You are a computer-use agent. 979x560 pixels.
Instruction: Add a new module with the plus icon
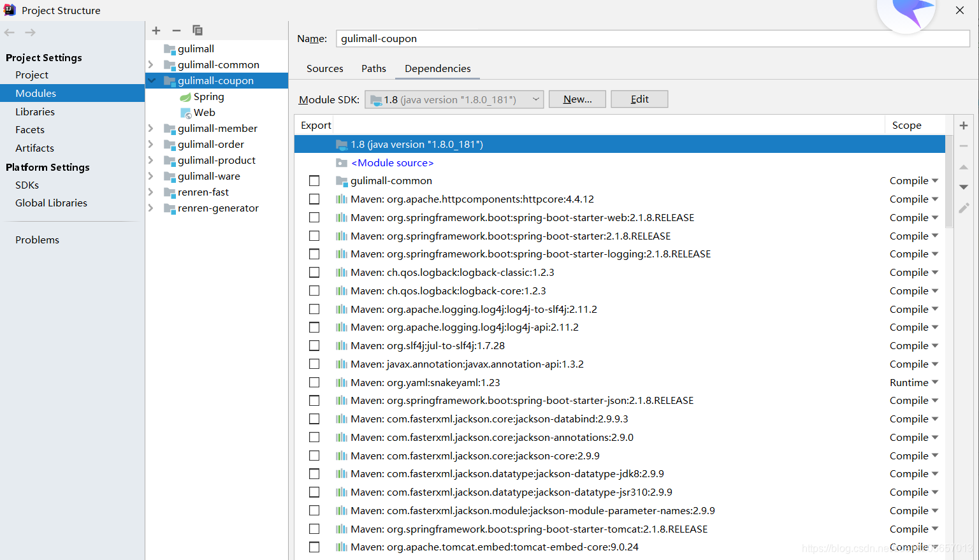156,30
